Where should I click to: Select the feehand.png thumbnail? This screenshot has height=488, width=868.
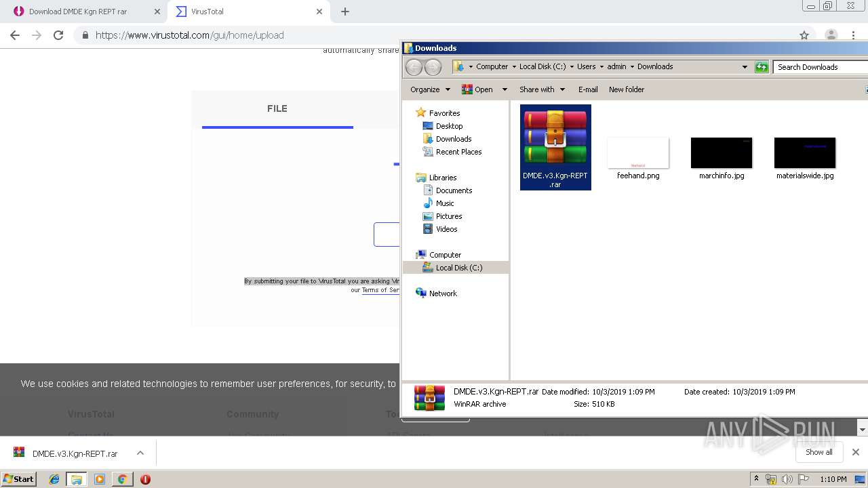[638, 153]
